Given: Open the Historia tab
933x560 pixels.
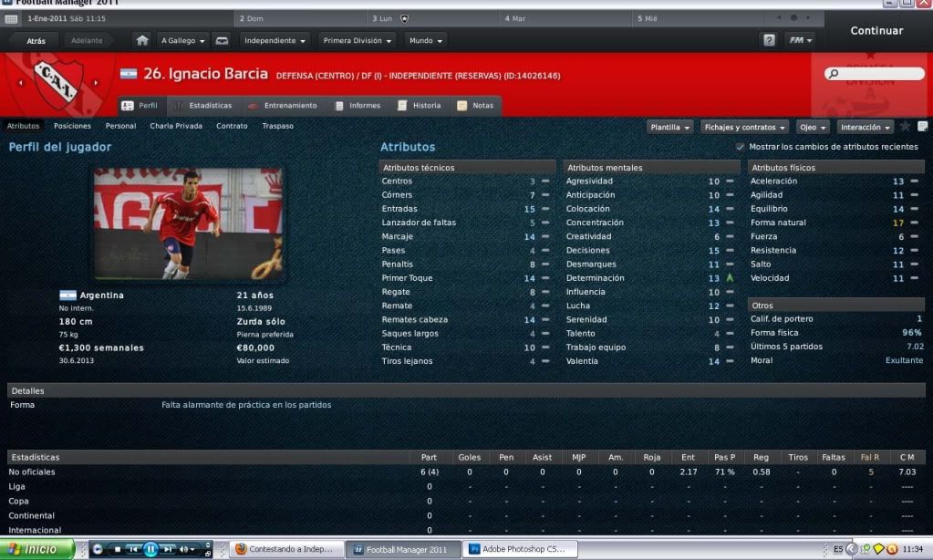Looking at the screenshot, I should point(420,105).
